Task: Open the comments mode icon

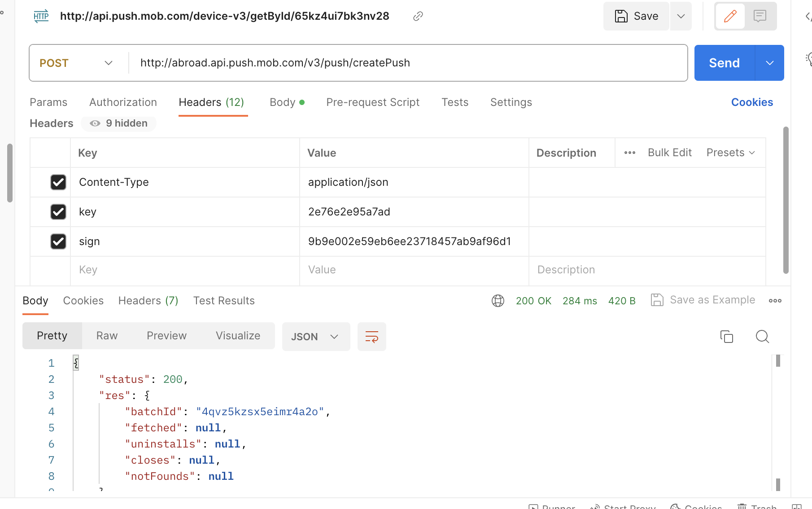Action: click(x=760, y=16)
